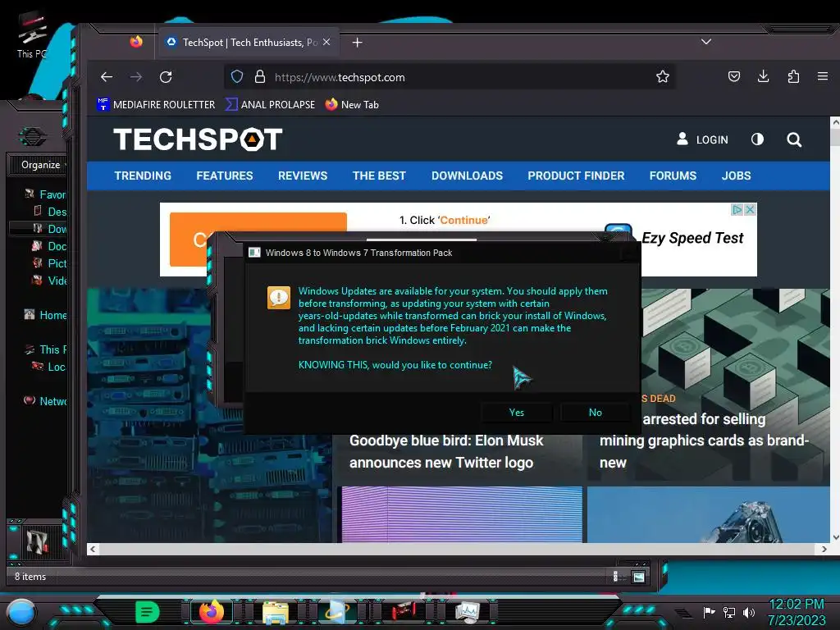Open green notes app in taskbar

point(148,612)
